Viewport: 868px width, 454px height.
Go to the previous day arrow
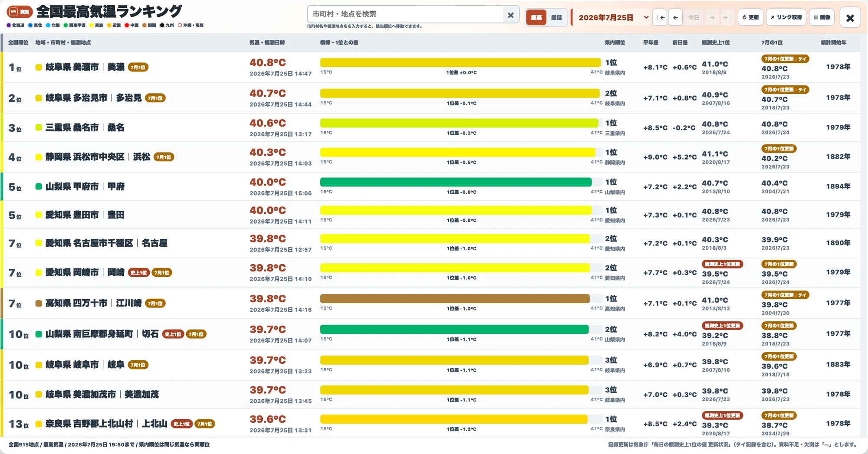tap(675, 17)
